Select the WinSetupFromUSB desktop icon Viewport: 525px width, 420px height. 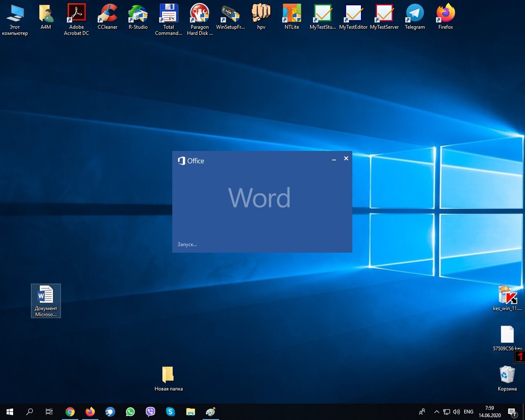230,17
